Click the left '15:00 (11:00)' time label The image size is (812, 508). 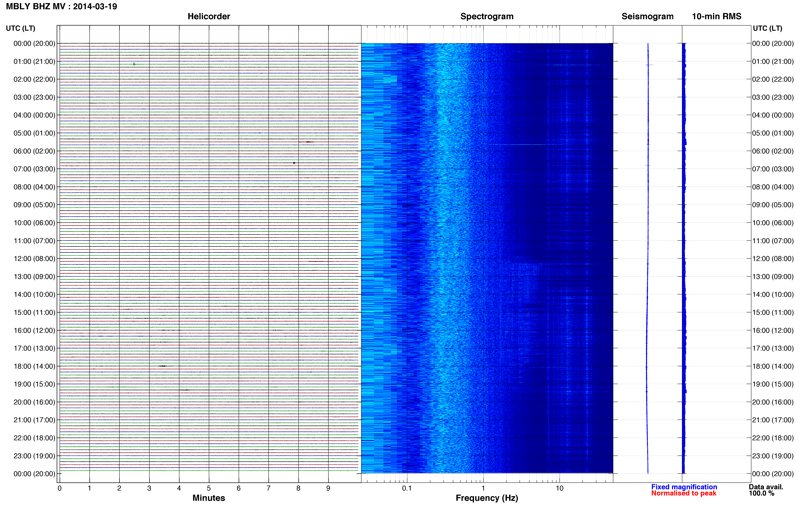tap(34, 312)
